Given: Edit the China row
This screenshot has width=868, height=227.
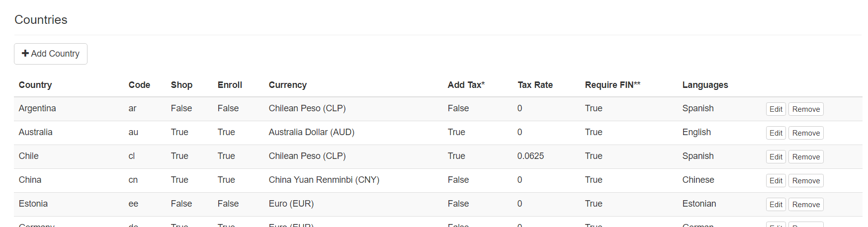Looking at the screenshot, I should 776,181.
